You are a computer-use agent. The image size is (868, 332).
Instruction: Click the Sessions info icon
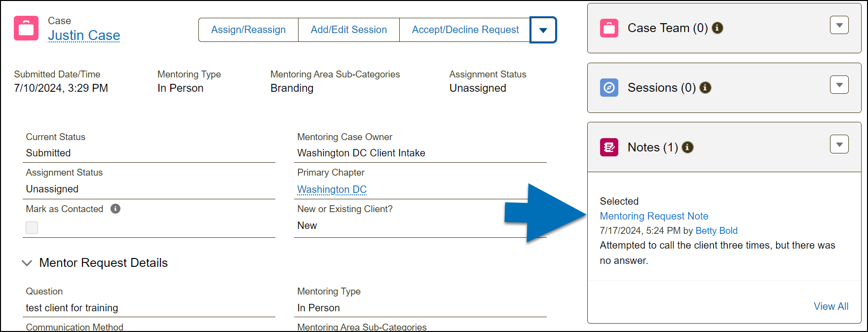(x=705, y=88)
